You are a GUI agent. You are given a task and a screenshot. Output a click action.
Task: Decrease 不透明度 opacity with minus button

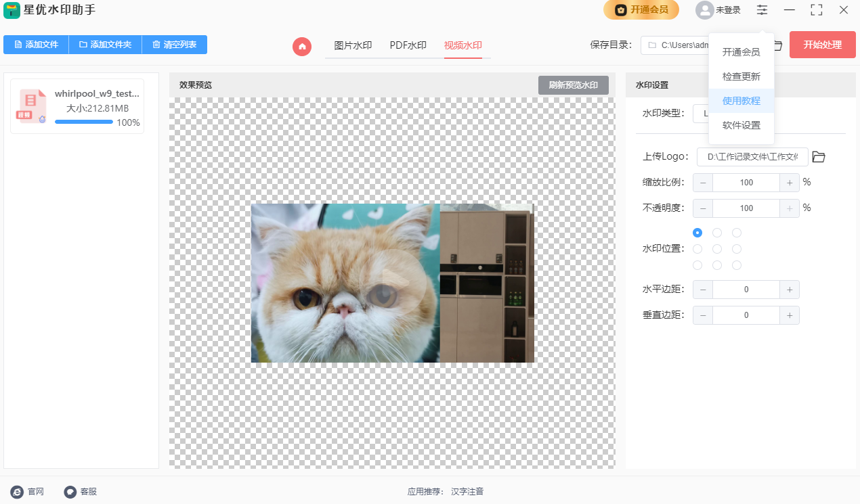click(703, 208)
